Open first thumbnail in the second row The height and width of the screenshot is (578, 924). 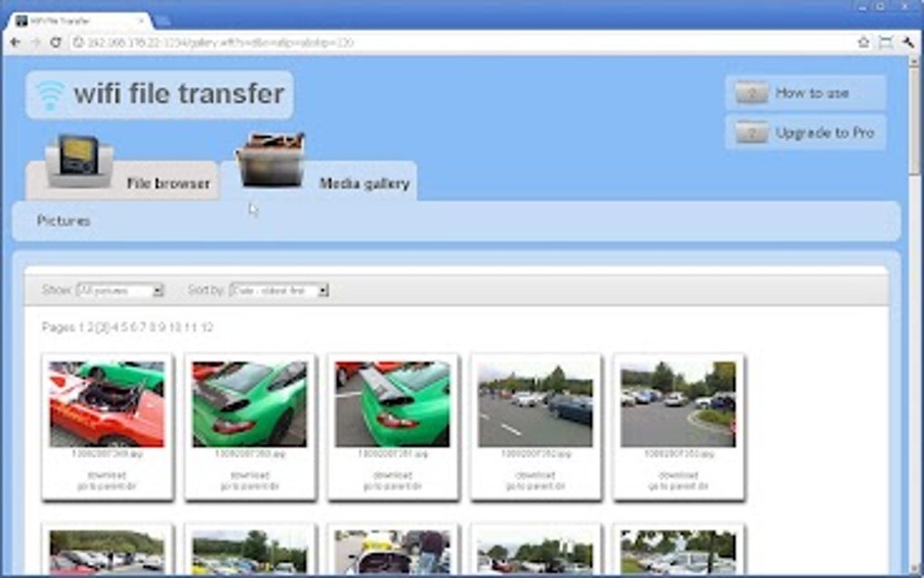(x=107, y=552)
